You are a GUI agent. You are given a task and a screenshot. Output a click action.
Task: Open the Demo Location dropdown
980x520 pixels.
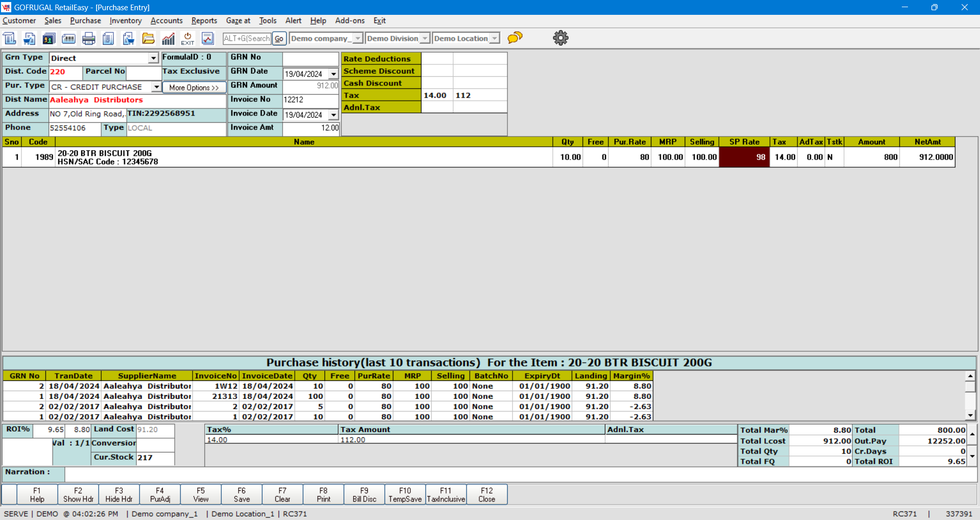(x=494, y=38)
